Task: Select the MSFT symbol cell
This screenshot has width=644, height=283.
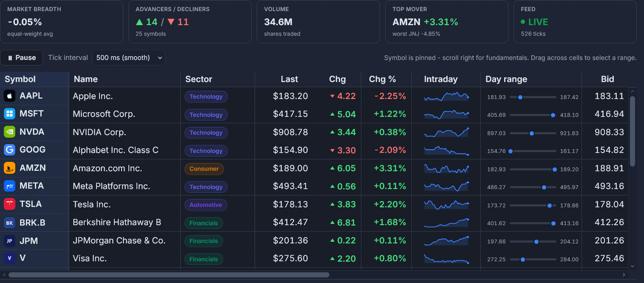Action: (34, 114)
